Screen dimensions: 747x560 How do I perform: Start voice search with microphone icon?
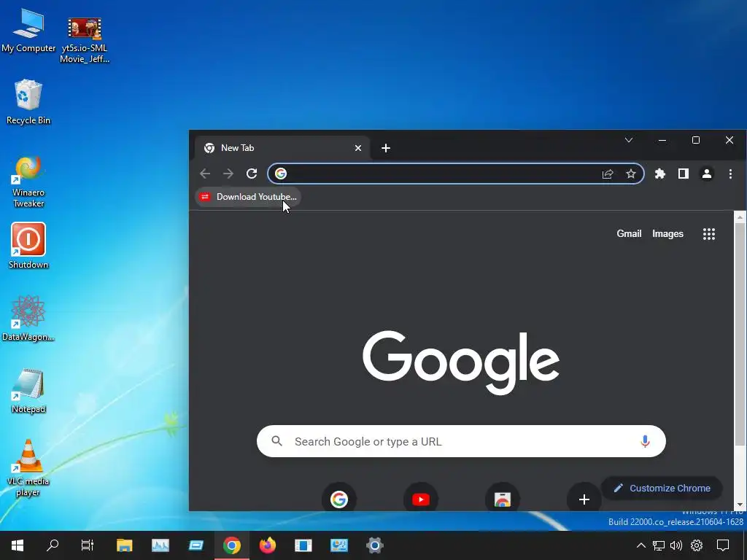pos(645,441)
